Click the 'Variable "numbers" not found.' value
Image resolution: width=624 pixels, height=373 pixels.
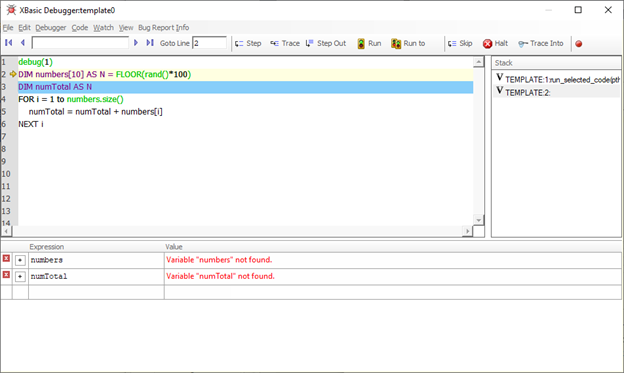(x=219, y=260)
